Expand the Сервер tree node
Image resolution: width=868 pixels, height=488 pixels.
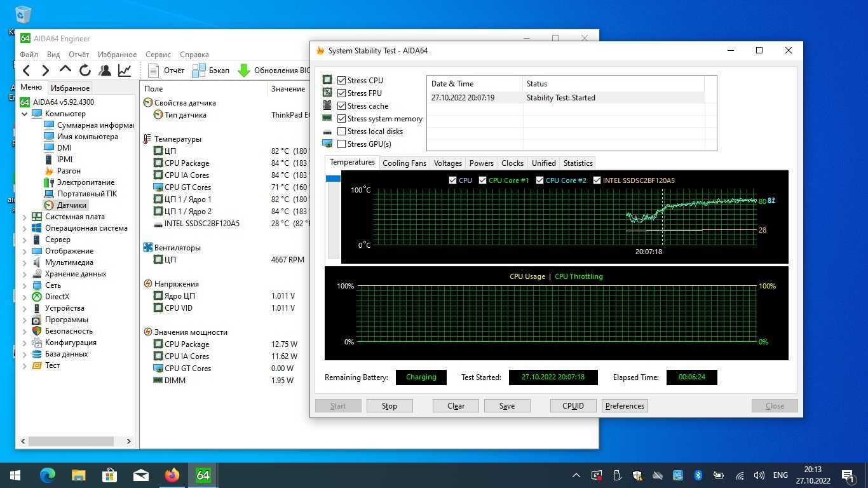25,240
